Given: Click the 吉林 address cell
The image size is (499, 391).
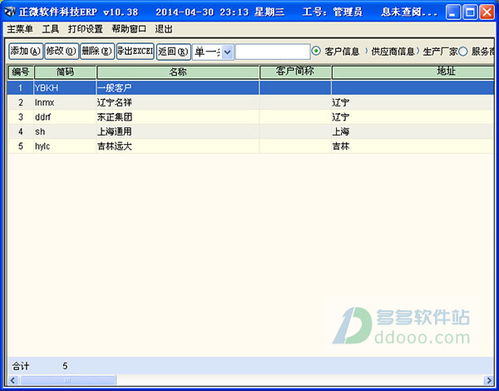Looking at the screenshot, I should pos(413,146).
